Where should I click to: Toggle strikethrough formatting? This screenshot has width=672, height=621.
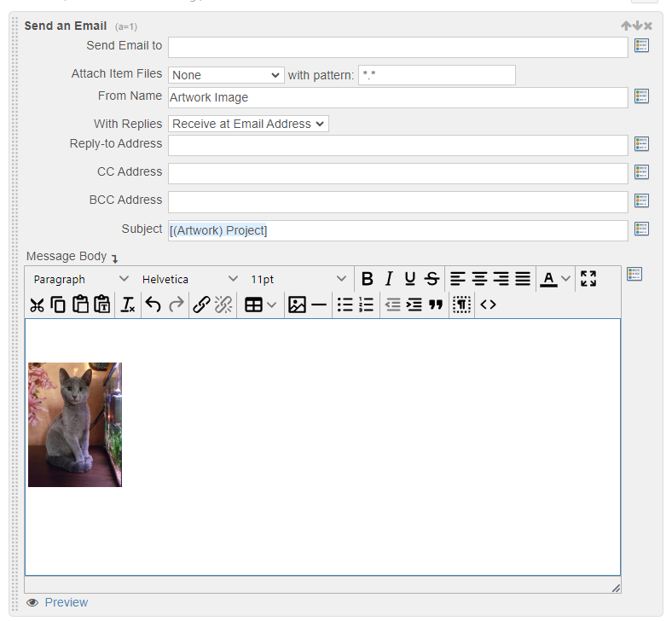pos(432,279)
